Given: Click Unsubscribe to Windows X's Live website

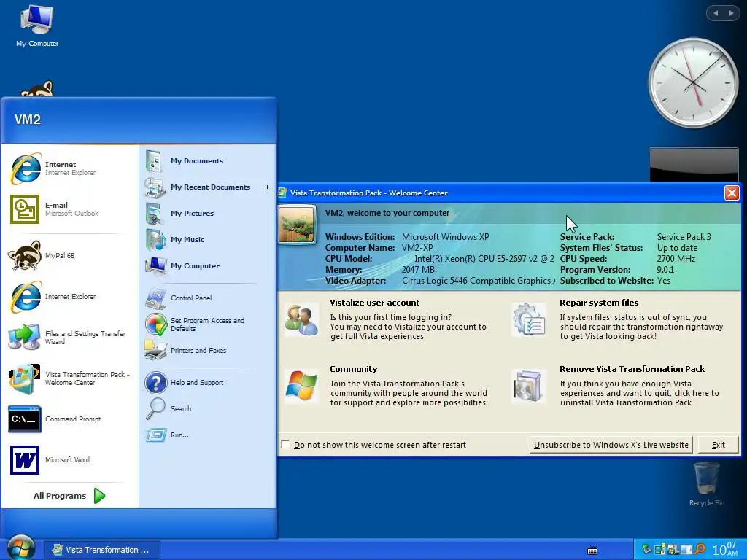Looking at the screenshot, I should pos(611,445).
